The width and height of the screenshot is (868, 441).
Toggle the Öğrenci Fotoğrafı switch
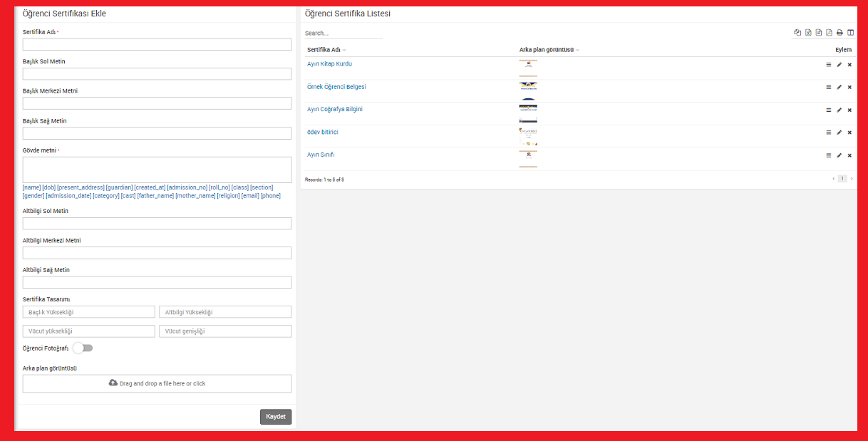point(83,348)
